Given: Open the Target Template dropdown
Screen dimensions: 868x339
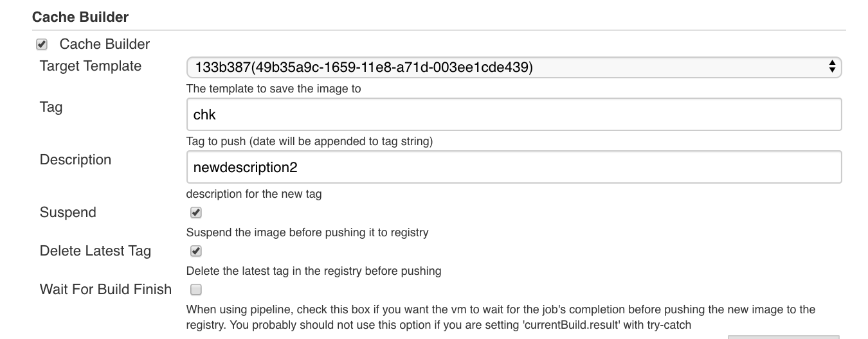Looking at the screenshot, I should (x=514, y=66).
